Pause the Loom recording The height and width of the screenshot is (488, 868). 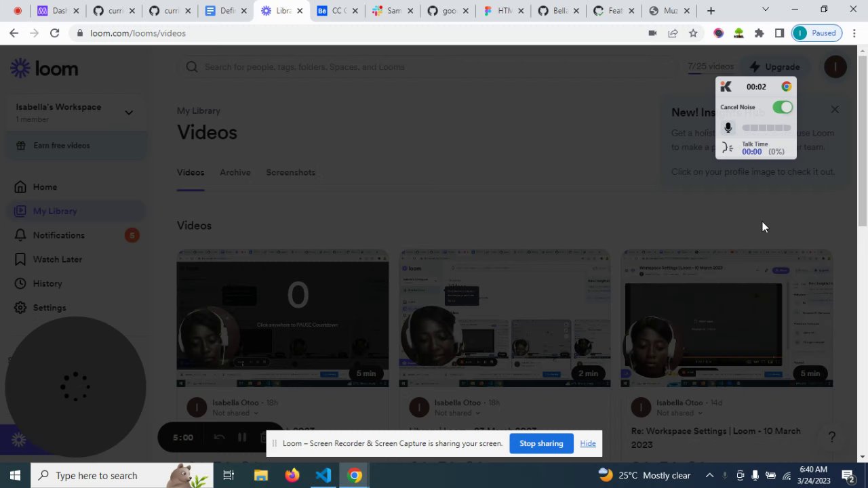click(241, 437)
